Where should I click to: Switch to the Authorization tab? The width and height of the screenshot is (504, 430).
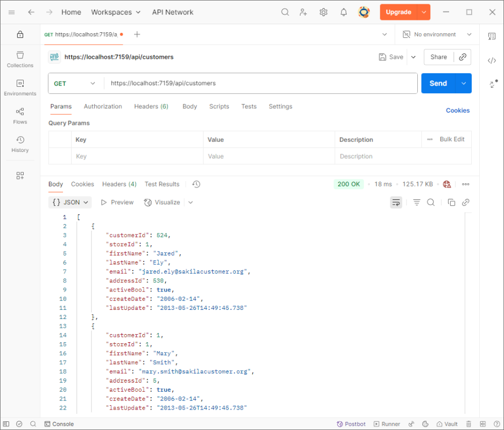103,107
